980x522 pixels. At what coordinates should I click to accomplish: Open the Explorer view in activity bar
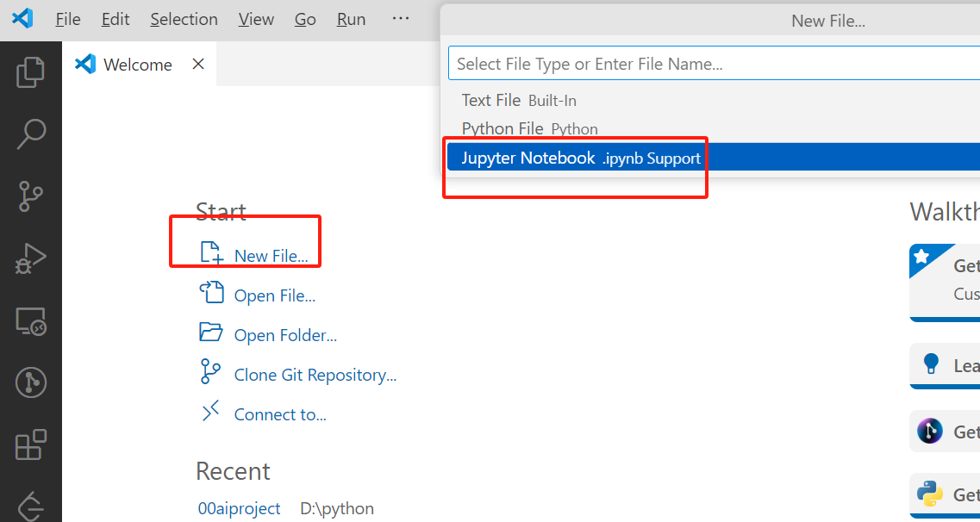(x=31, y=72)
